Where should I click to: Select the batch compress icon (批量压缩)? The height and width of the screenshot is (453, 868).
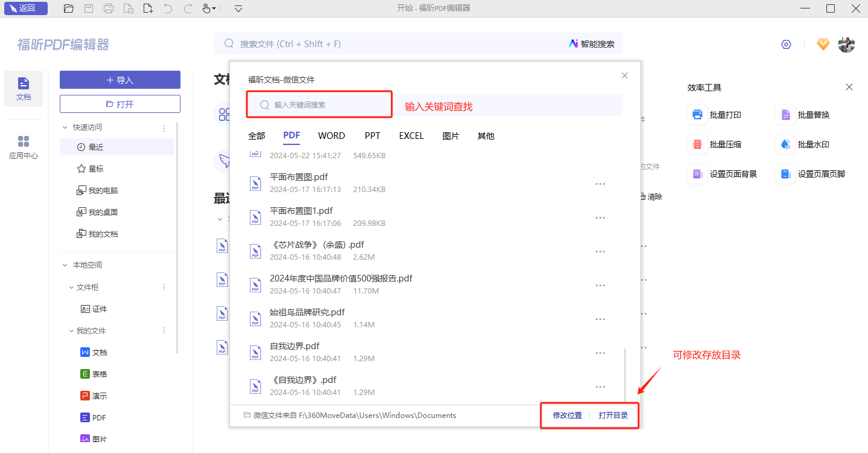click(698, 144)
